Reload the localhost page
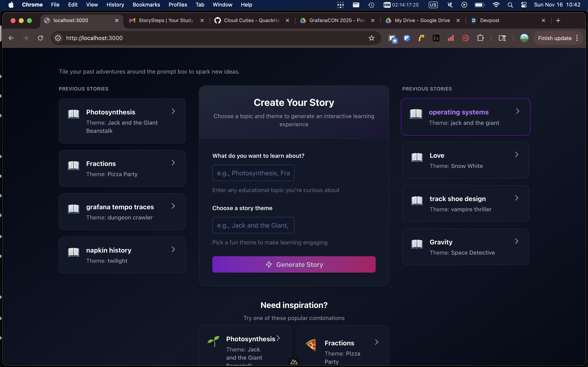Viewport: 588px width, 367px height. tap(40, 38)
